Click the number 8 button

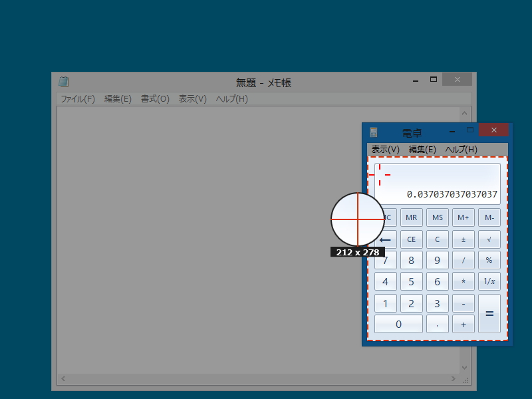(411, 260)
